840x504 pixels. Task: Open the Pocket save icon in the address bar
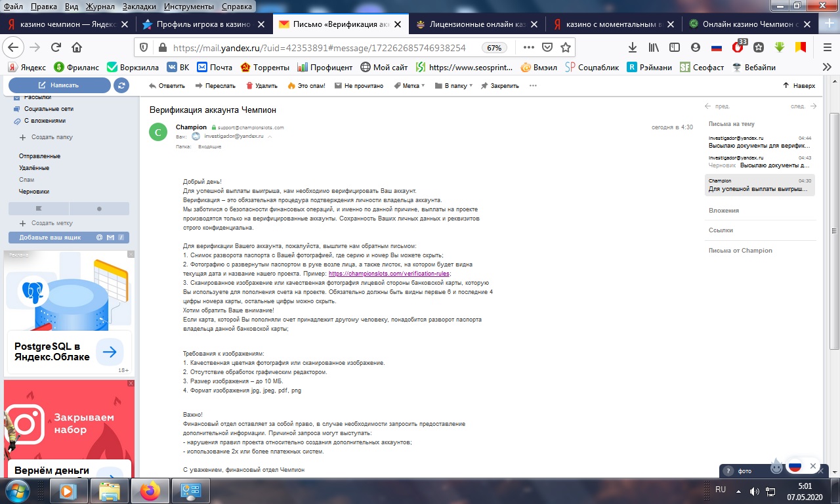(547, 47)
